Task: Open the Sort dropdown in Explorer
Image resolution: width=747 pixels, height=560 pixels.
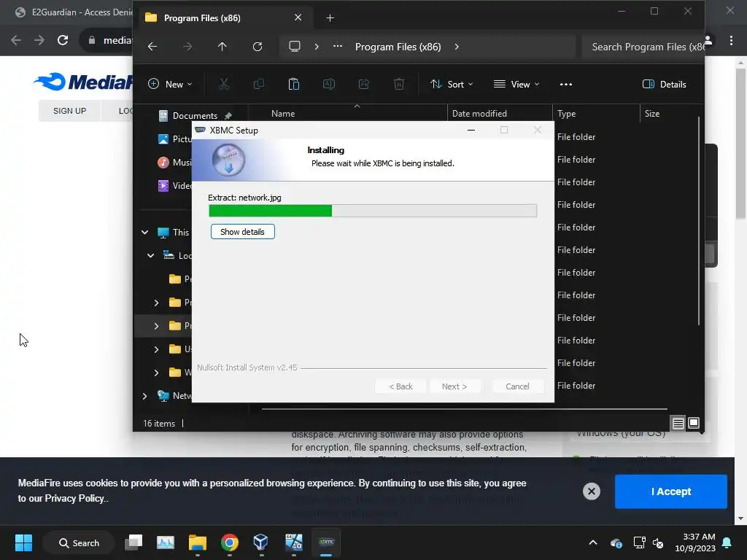Action: pos(451,85)
